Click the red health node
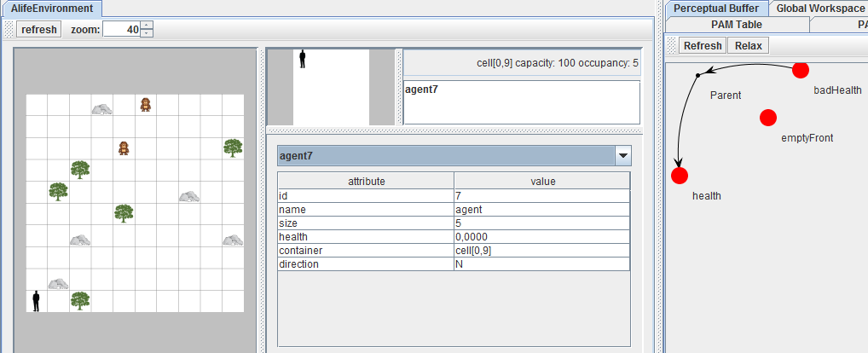The height and width of the screenshot is (353, 868). pyautogui.click(x=680, y=176)
